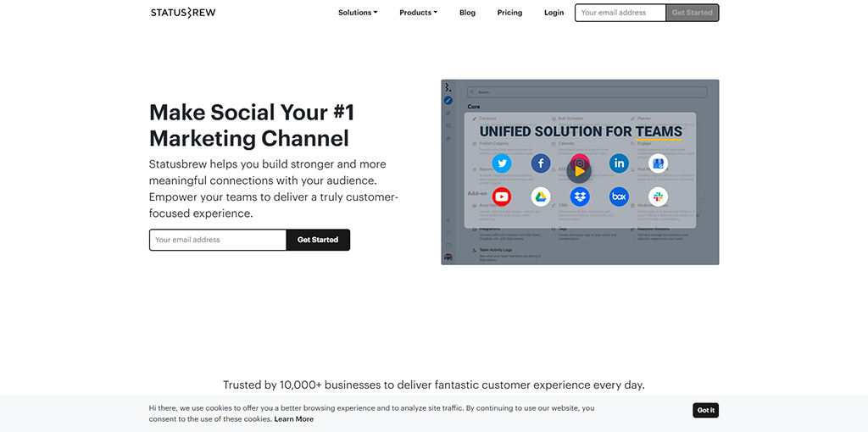The width and height of the screenshot is (868, 432).
Task: Click the 'Core' section label in preview
Action: [x=474, y=107]
